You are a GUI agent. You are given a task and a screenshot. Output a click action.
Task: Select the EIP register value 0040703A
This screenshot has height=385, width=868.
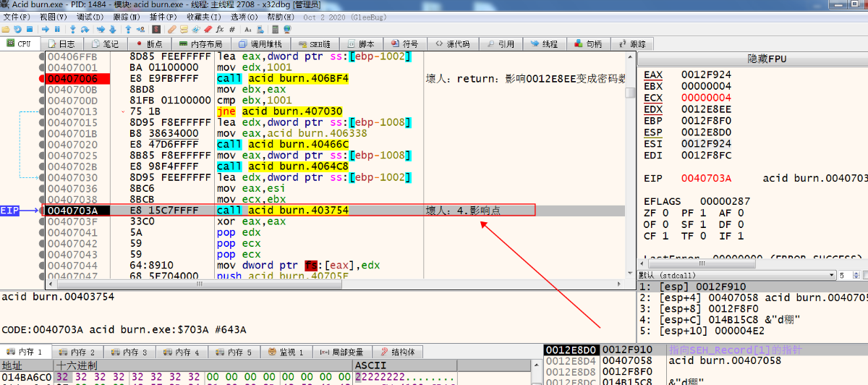pyautogui.click(x=706, y=178)
